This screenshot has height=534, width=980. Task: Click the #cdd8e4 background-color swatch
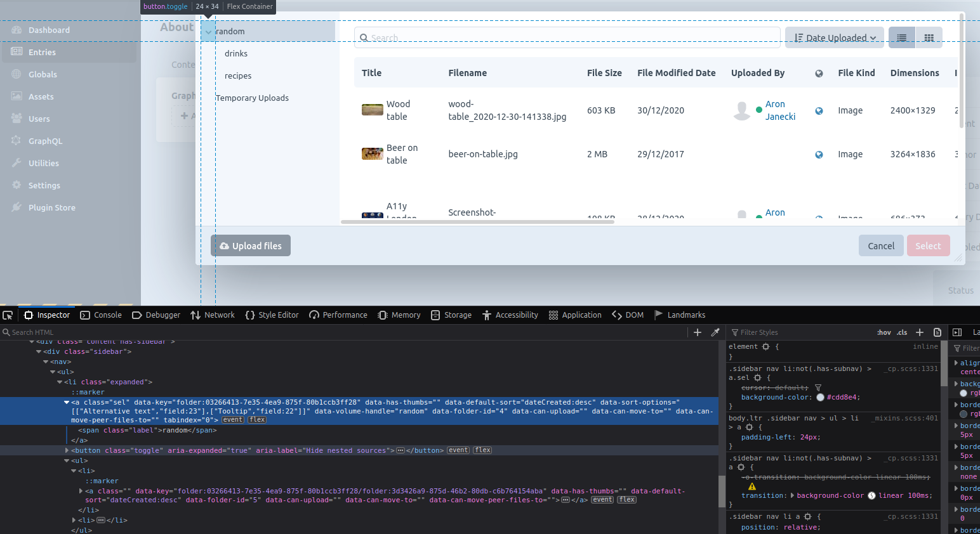click(821, 397)
